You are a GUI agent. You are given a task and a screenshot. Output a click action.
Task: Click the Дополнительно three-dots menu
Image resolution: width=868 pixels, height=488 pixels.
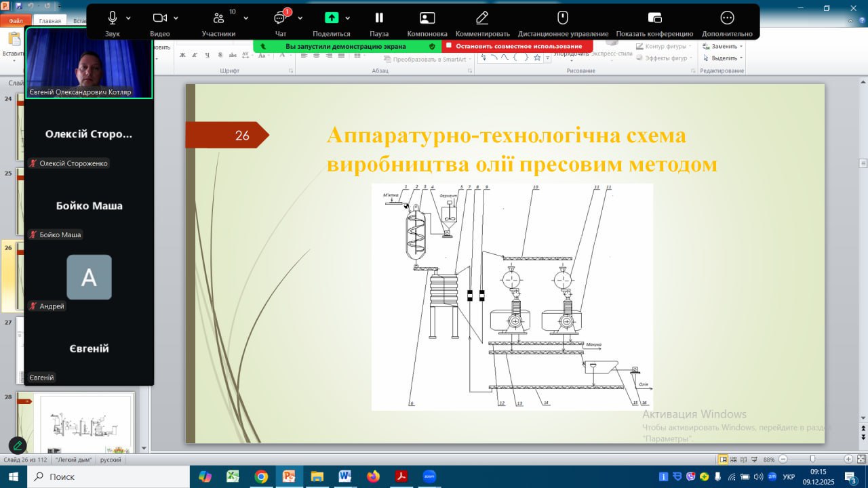tap(727, 18)
